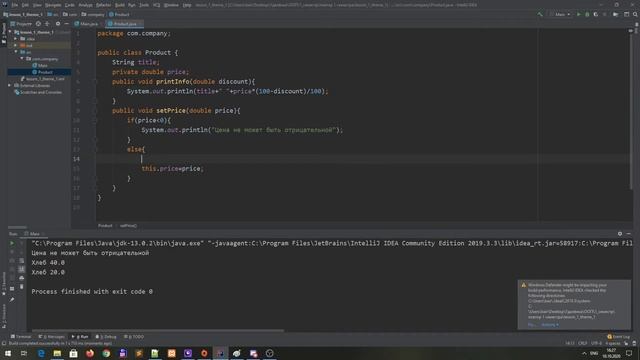The image size is (640, 360).
Task: Click the green Run button in top toolbar
Action: tap(578, 14)
